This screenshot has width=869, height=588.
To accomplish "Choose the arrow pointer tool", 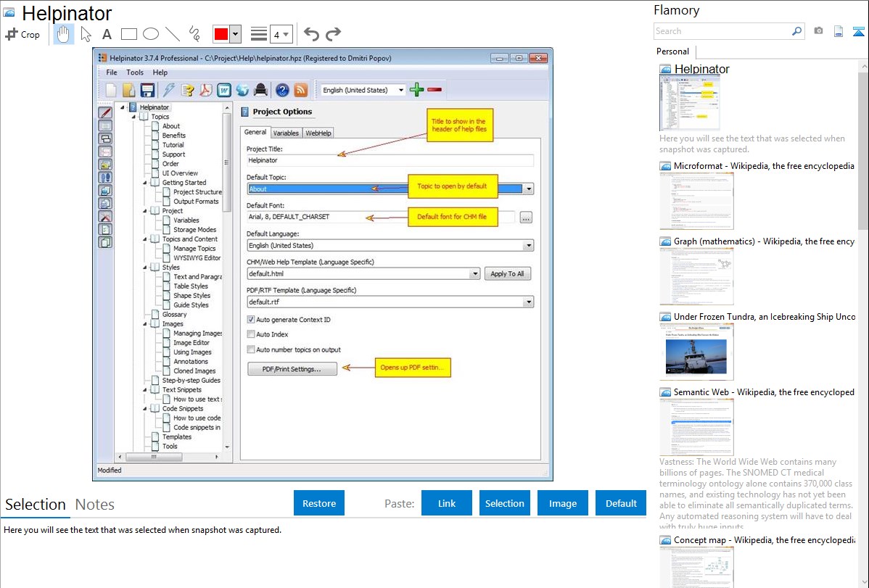I will (86, 34).
